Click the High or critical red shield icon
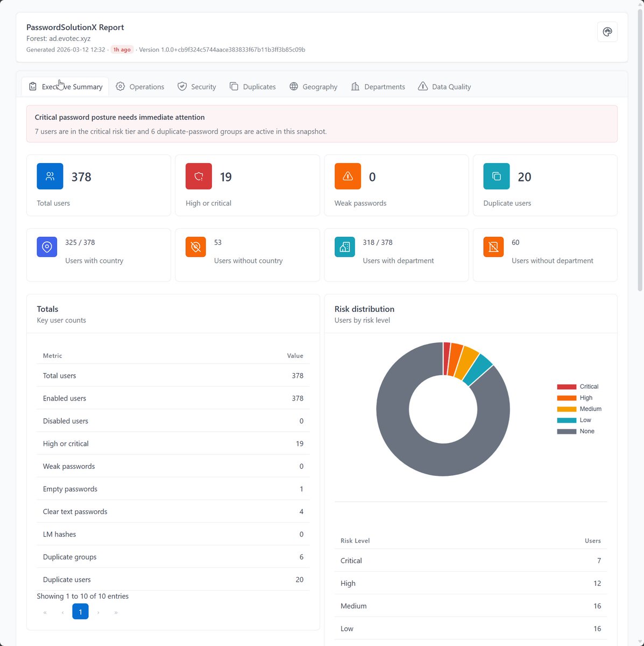 coord(199,176)
